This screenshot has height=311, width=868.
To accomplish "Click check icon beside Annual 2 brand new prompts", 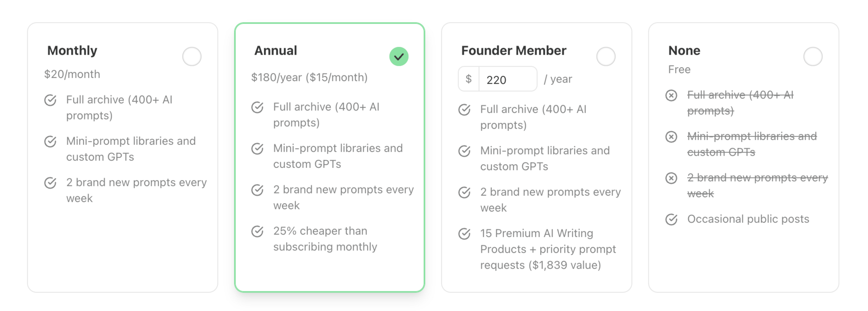I will (x=258, y=190).
